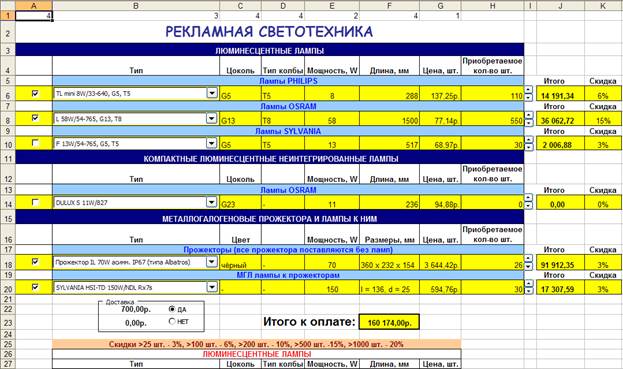Click the Итого к оплате cell 160 174,00р.

pyautogui.click(x=389, y=322)
